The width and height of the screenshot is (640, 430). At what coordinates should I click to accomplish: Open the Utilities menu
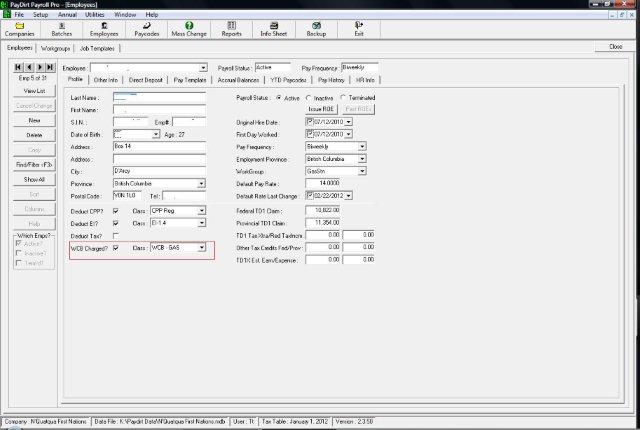click(95, 15)
